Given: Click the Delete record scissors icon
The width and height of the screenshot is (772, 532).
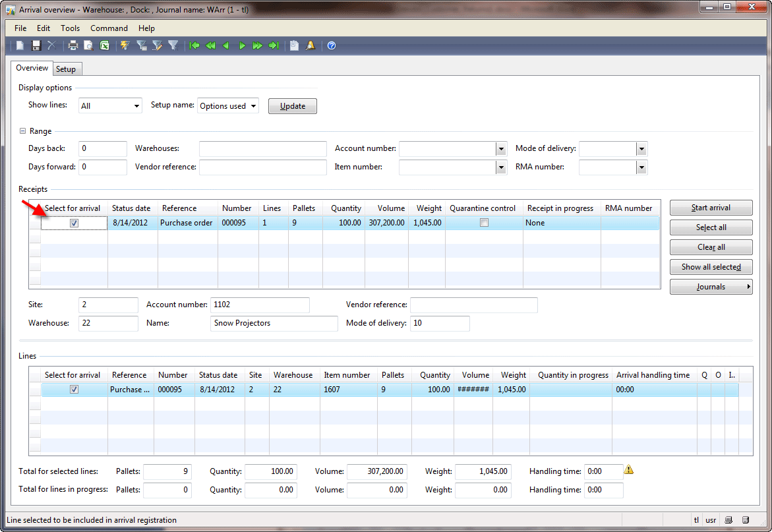Looking at the screenshot, I should coord(51,45).
